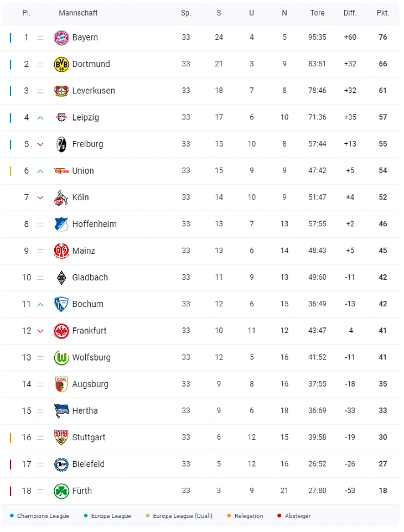Image resolution: width=404 pixels, height=532 pixels.
Task: Open the Köln club crest
Action: [x=61, y=197]
